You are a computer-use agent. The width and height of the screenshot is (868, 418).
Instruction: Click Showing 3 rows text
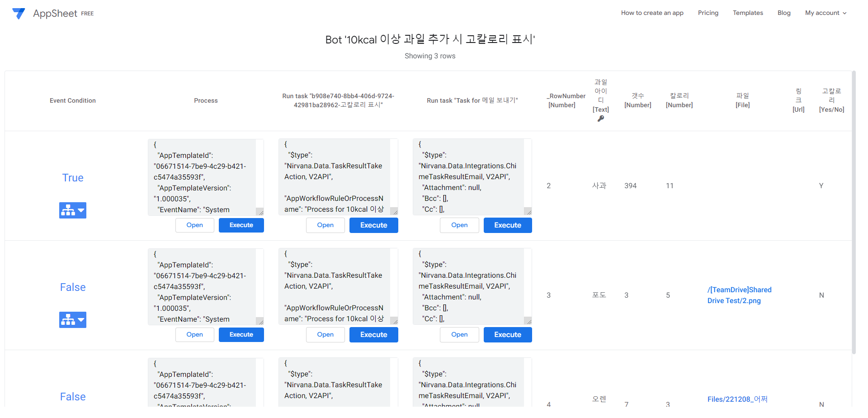pos(430,56)
